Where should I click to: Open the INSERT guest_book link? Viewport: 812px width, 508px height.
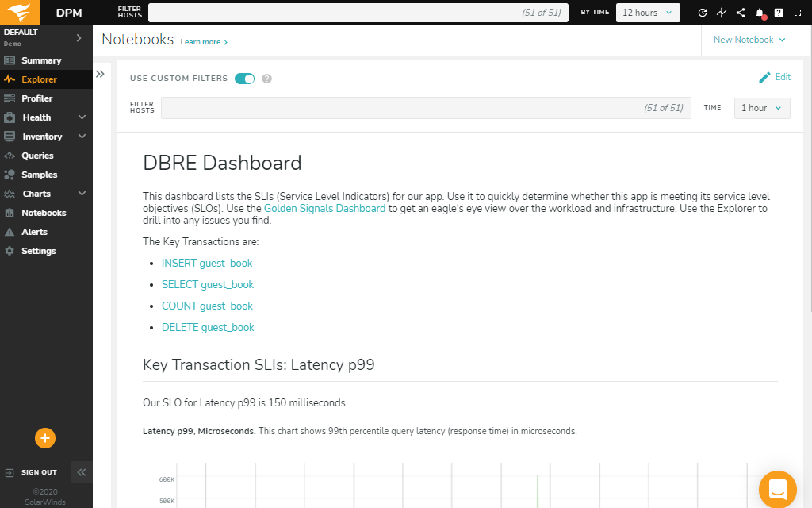[207, 263]
